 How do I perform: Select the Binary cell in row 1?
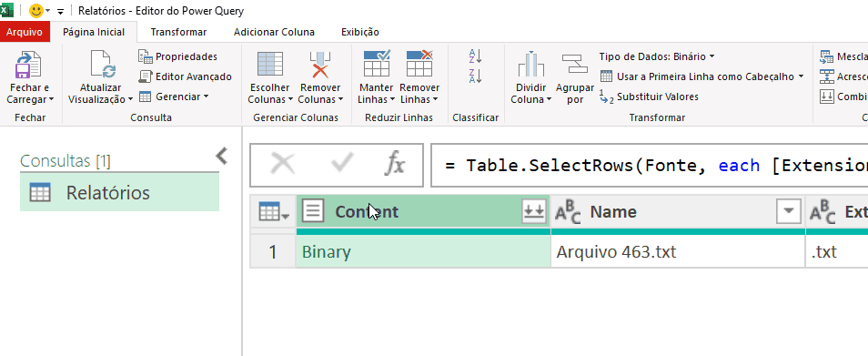[x=423, y=252]
